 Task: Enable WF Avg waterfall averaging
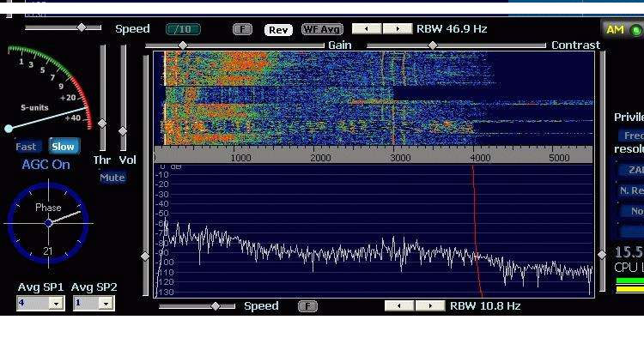322,29
